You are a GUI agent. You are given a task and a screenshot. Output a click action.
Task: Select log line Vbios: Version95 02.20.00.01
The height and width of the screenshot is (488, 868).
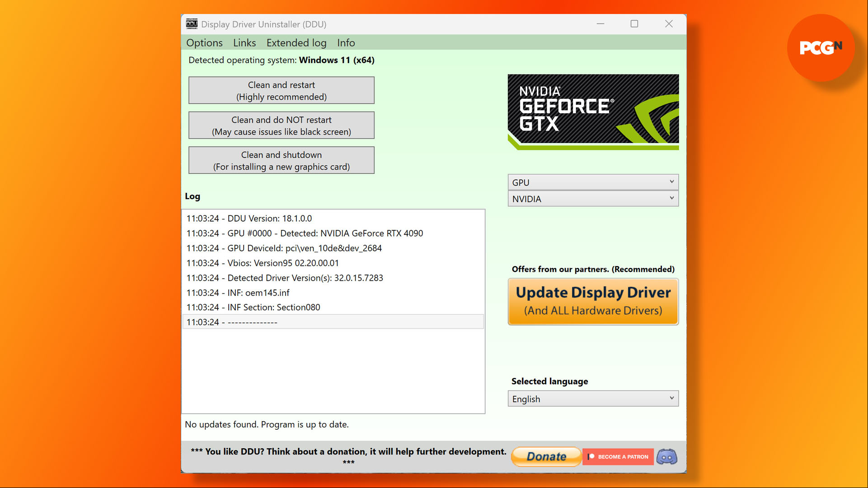(x=333, y=263)
